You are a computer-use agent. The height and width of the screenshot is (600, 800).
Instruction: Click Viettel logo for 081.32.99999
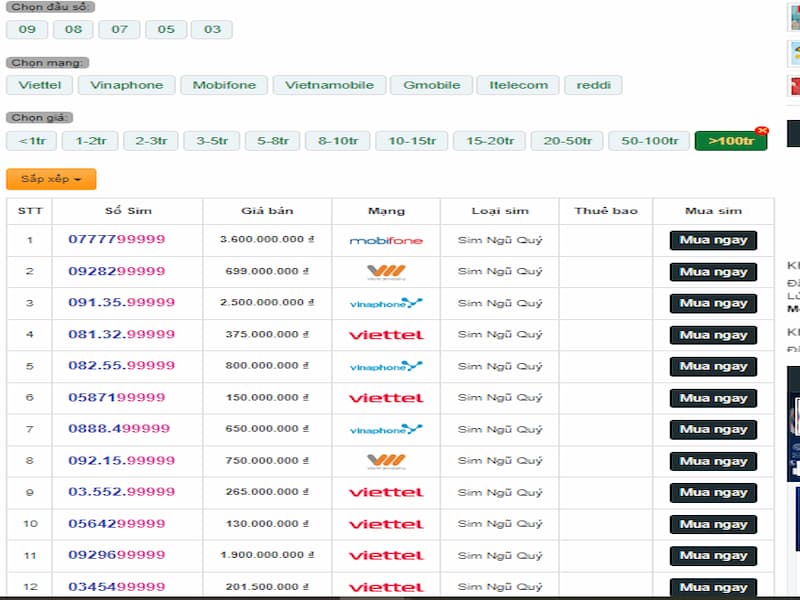(386, 335)
